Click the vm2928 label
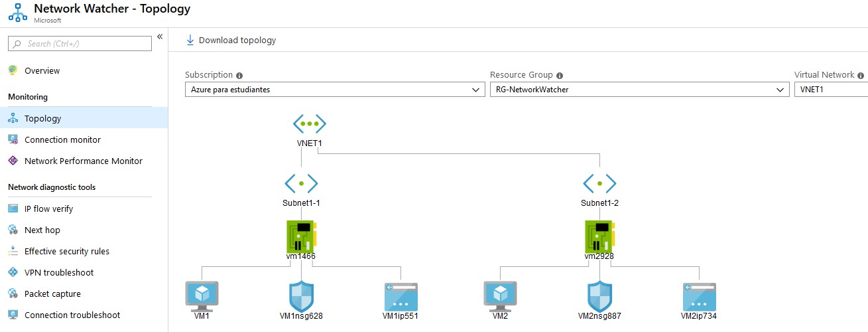Image resolution: width=868 pixels, height=332 pixels. (599, 256)
